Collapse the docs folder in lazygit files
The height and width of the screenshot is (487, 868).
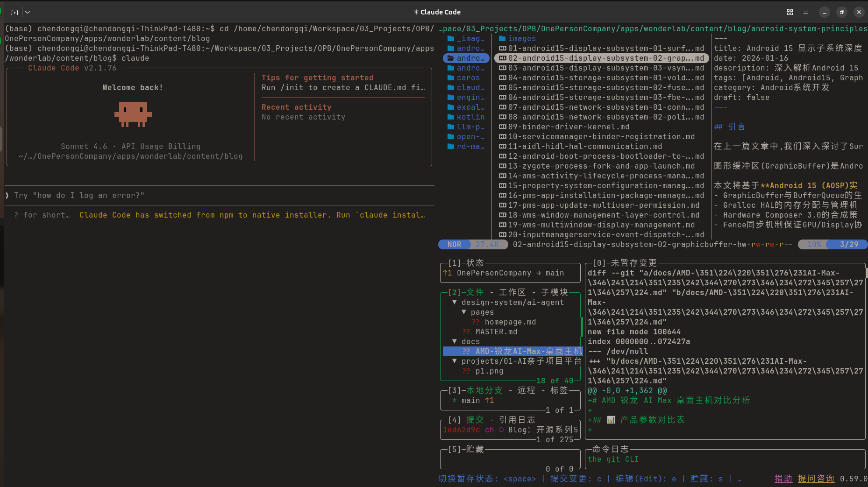pyautogui.click(x=454, y=341)
